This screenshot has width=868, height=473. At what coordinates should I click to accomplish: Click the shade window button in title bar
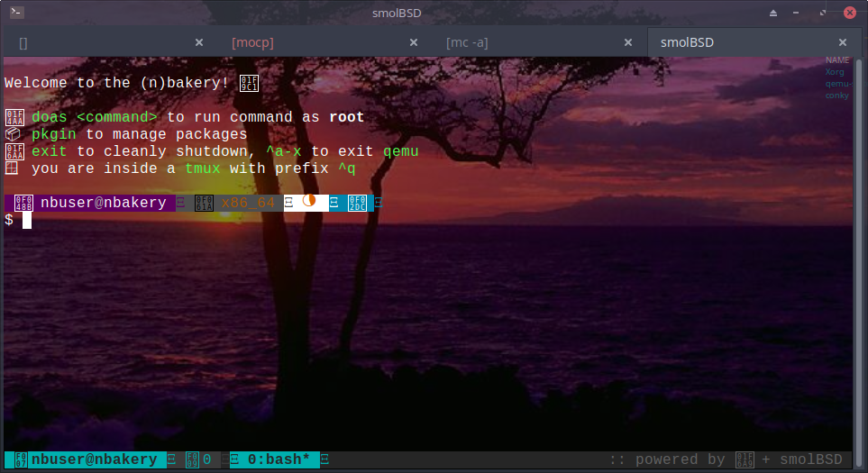coord(773,13)
